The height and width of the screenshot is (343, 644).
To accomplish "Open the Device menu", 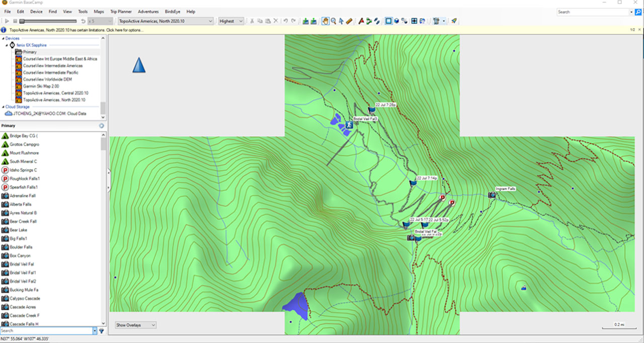I will [x=36, y=12].
